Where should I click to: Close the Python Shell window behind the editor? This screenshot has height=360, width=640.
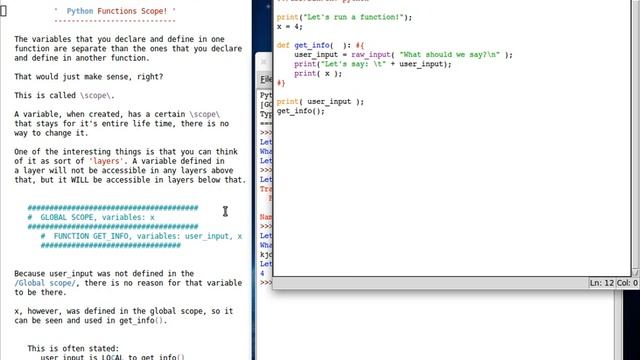(x=264, y=62)
